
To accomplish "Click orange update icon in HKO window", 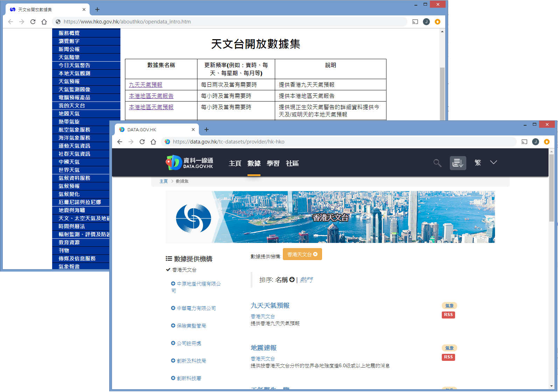I will pos(438,22).
